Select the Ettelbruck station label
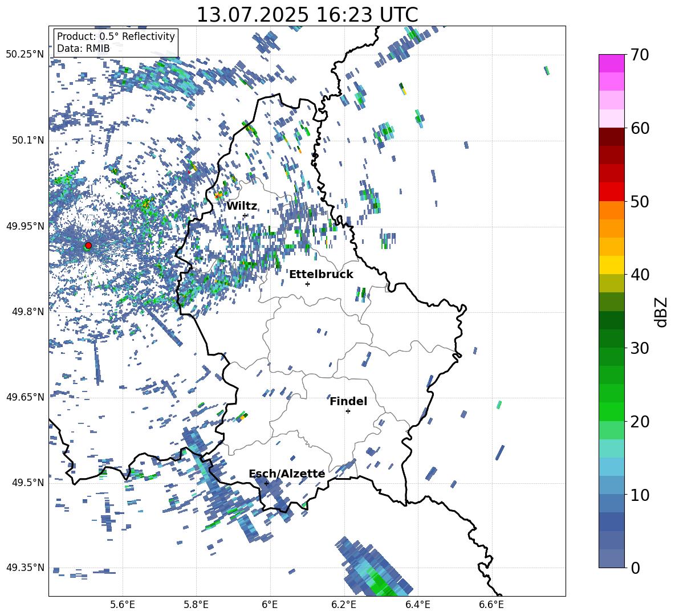The height and width of the screenshot is (616, 675). tap(321, 275)
